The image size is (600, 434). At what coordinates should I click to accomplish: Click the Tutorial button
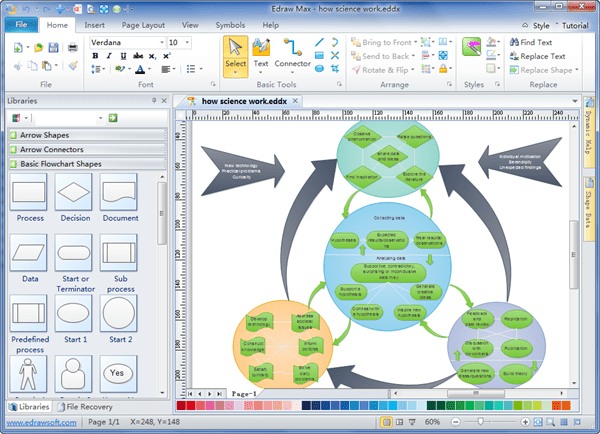pyautogui.click(x=575, y=25)
